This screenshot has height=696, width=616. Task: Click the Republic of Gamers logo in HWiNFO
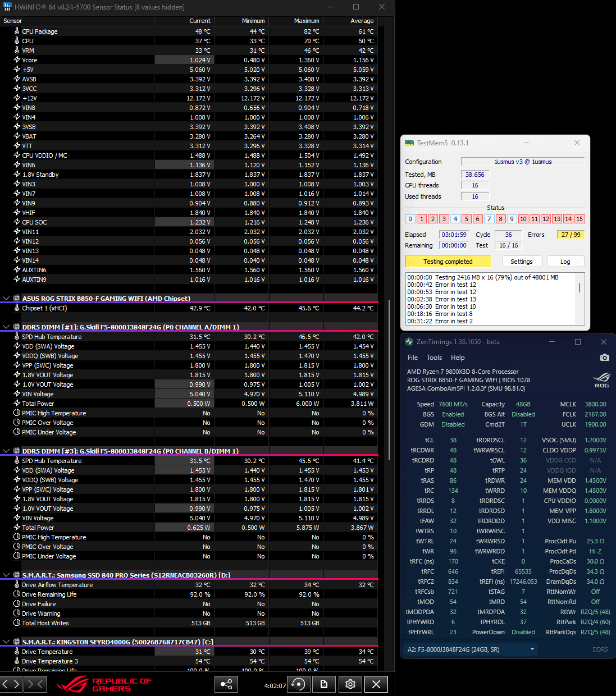pos(104,684)
